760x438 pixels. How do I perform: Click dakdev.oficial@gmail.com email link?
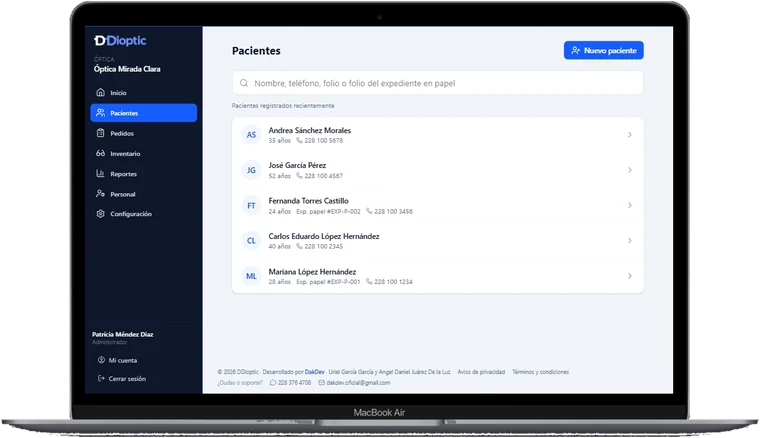coord(358,383)
